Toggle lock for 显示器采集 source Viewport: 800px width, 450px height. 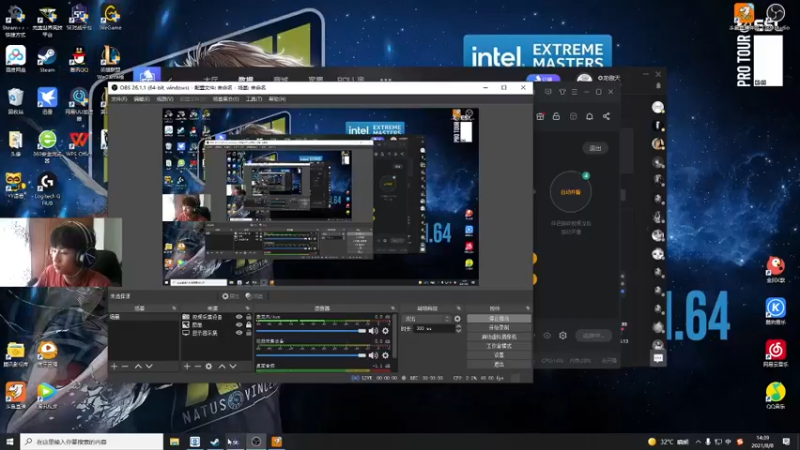tap(248, 333)
